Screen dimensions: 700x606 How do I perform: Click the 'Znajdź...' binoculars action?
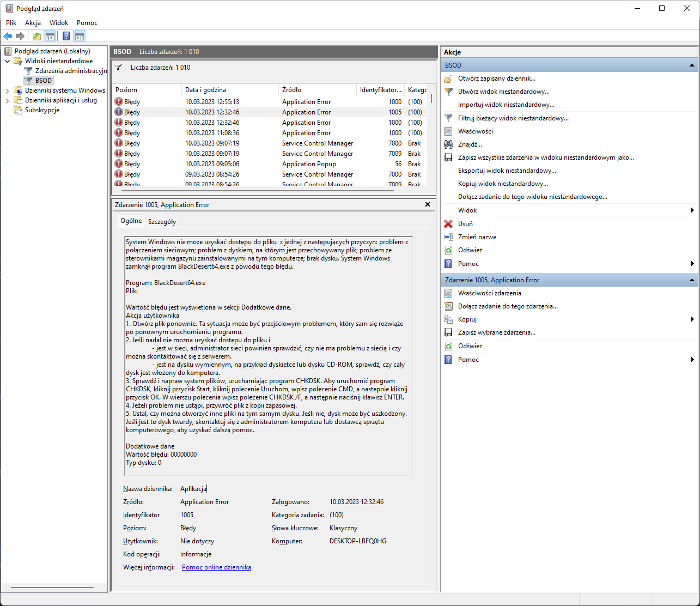click(x=470, y=144)
